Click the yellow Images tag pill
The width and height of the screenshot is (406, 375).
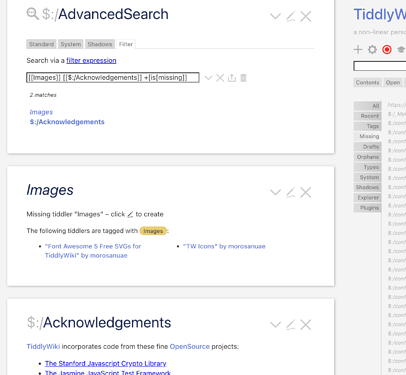[153, 231]
